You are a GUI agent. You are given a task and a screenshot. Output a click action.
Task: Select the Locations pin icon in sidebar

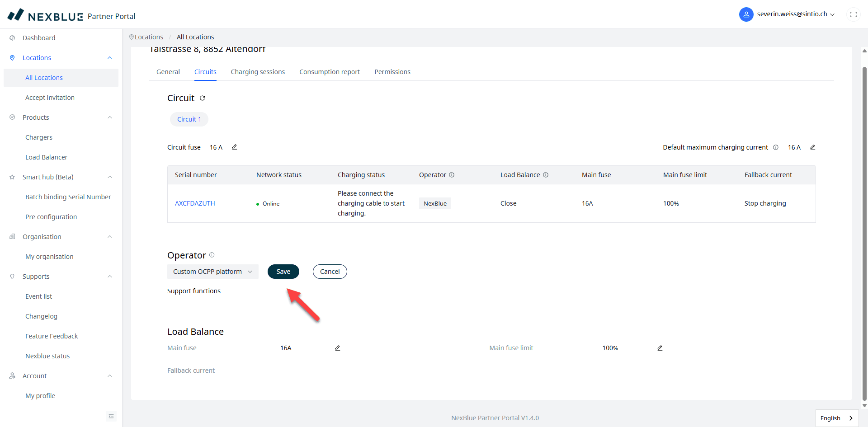(x=12, y=57)
